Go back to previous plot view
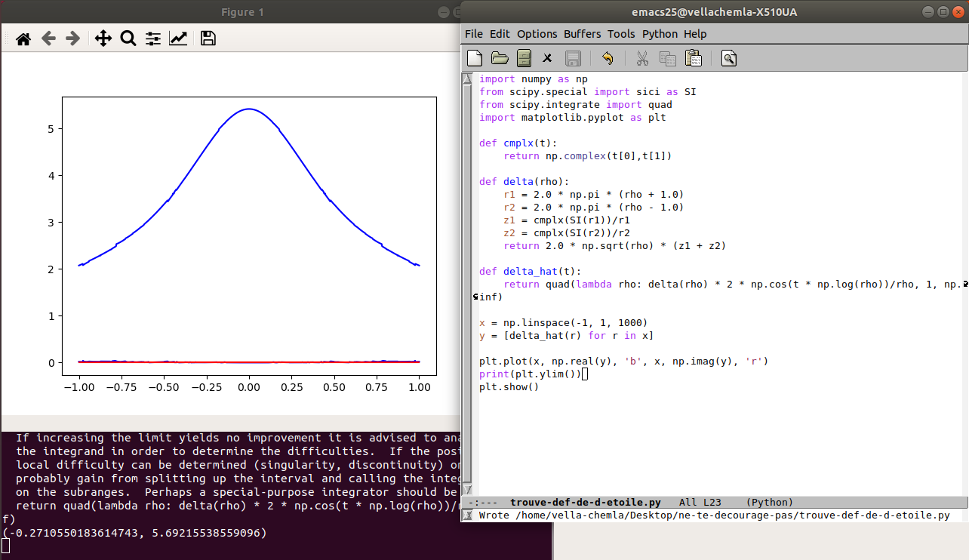 48,38
